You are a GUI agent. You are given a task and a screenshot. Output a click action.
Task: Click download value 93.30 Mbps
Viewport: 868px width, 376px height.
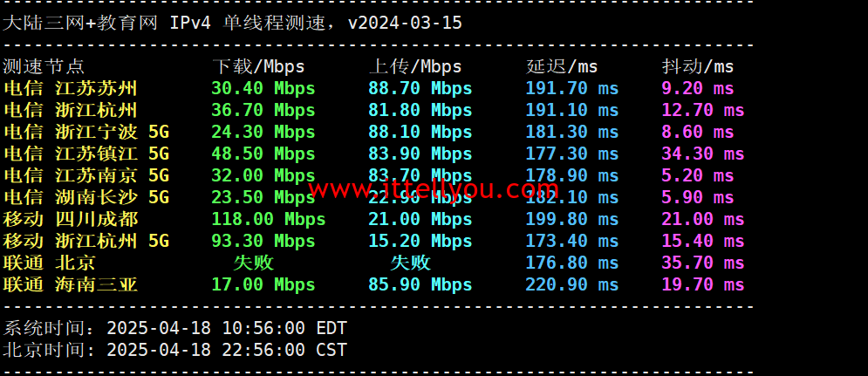click(263, 241)
